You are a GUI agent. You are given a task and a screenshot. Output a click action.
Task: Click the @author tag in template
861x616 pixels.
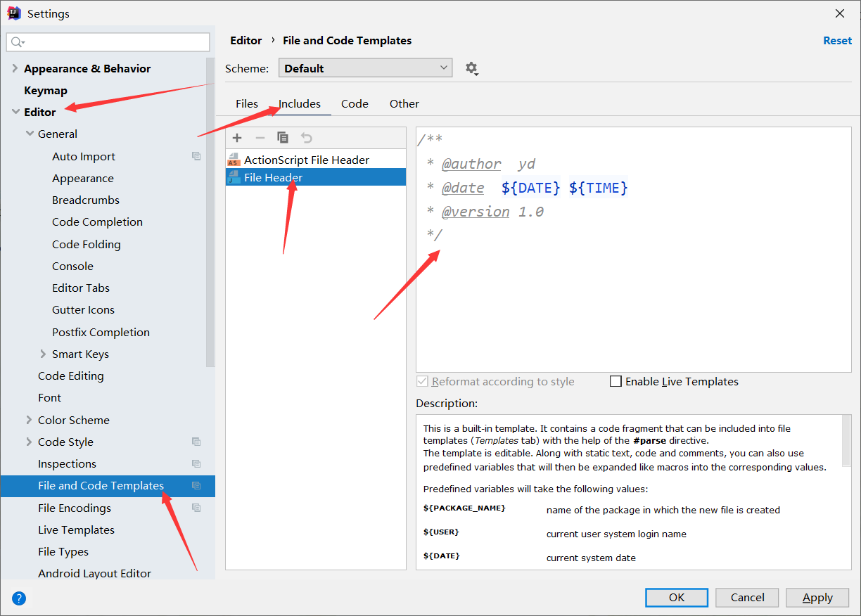[x=471, y=165]
